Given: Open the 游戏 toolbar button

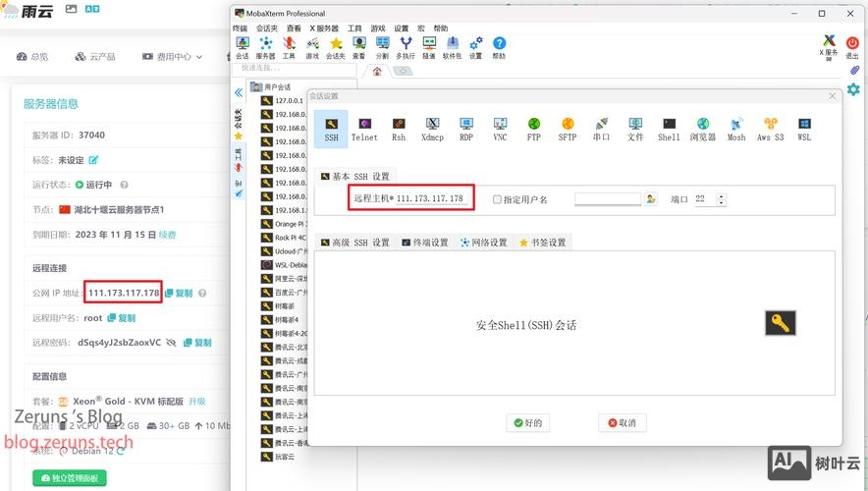Looking at the screenshot, I should 312,47.
